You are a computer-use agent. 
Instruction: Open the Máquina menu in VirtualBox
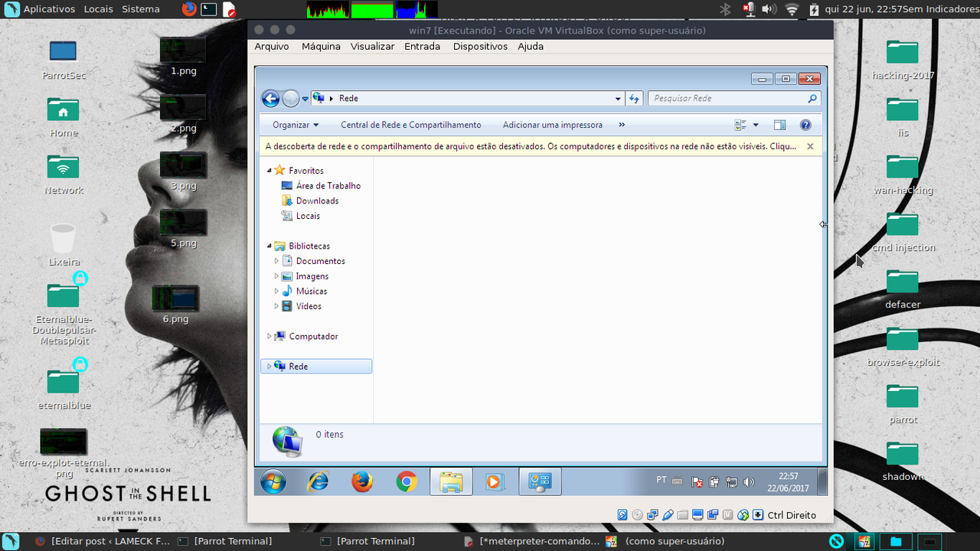tap(321, 46)
